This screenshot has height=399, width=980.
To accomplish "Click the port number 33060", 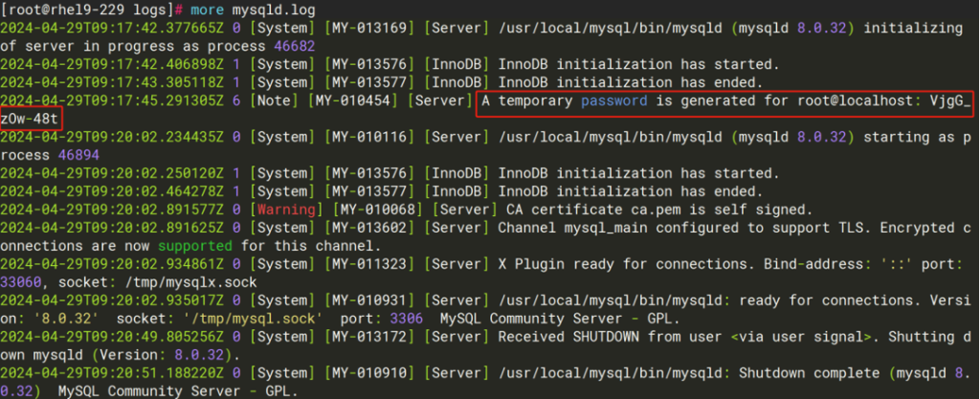I will coord(24,282).
